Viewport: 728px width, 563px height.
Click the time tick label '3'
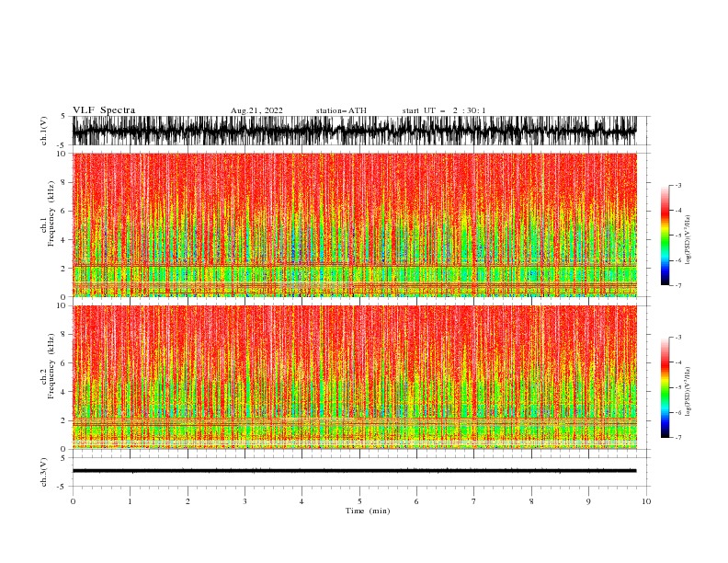tap(245, 501)
